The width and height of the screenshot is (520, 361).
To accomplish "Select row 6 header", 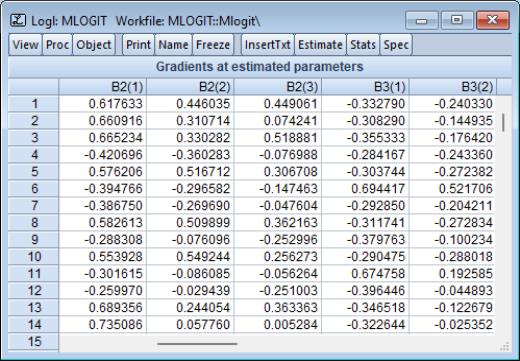I will coord(33,189).
